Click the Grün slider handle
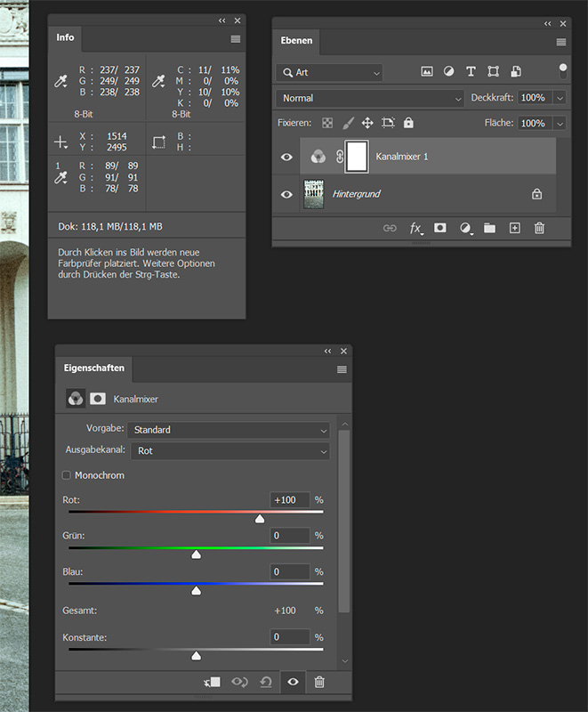The width and height of the screenshot is (588, 712). [196, 554]
